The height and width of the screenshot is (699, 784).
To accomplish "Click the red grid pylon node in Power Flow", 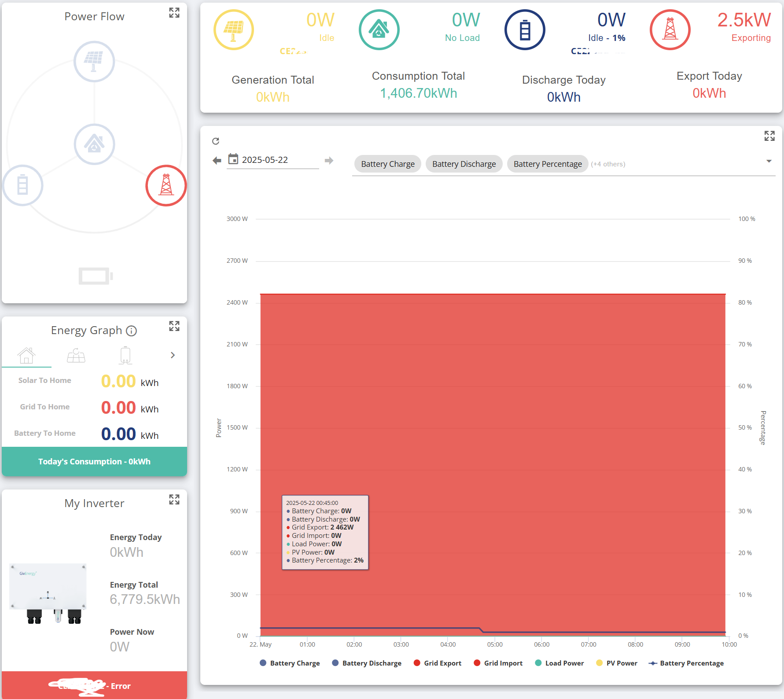I will (166, 185).
